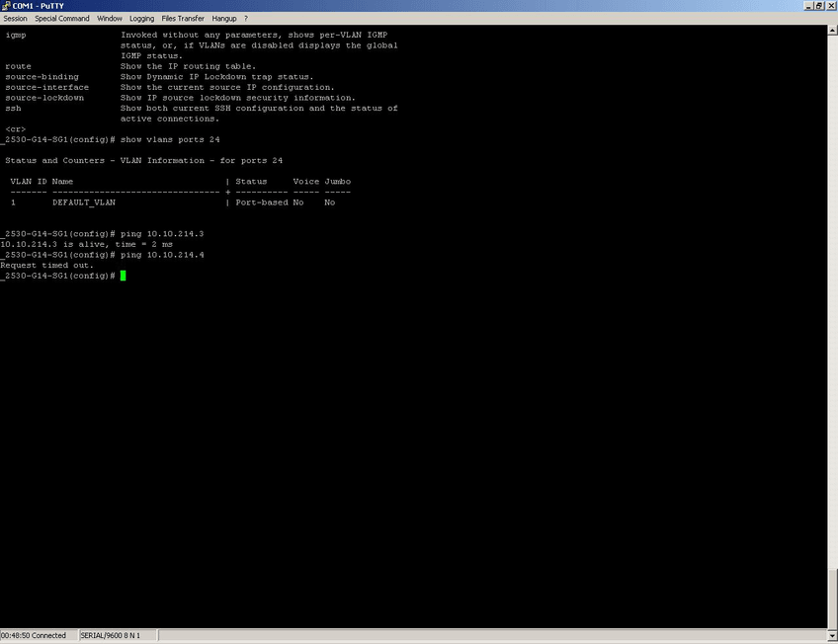This screenshot has width=838, height=644.
Task: Click the 'ping 10.10.214.3' command line
Action: (162, 234)
